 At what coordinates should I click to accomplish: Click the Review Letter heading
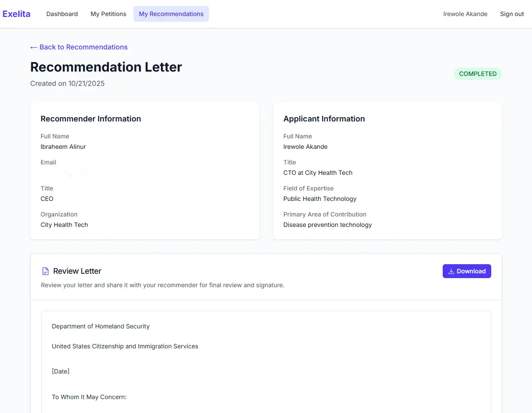click(77, 271)
